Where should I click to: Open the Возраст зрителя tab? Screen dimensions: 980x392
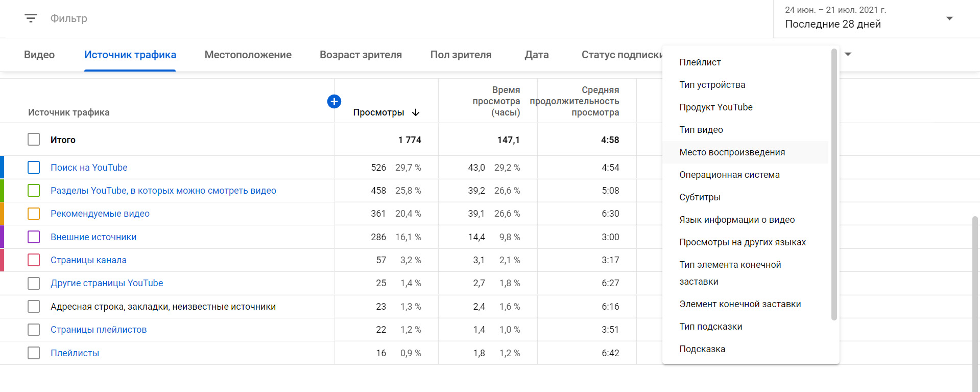click(361, 55)
